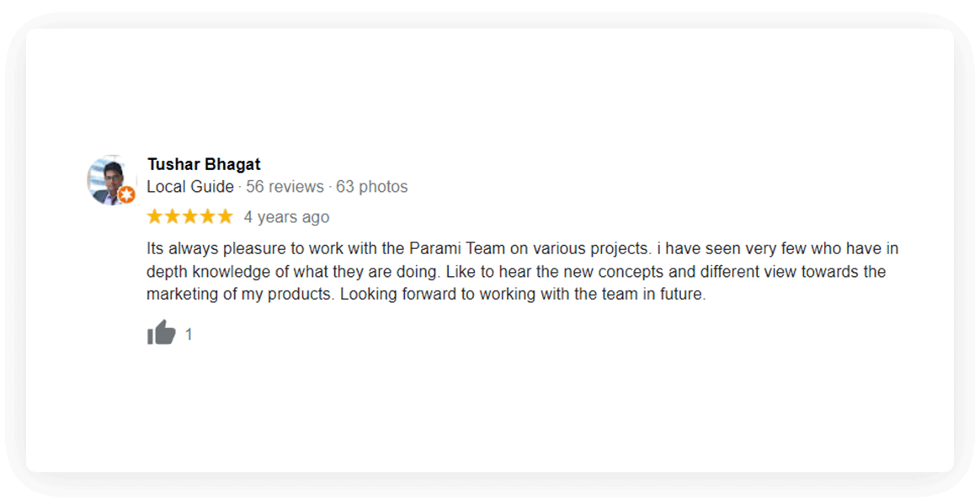This screenshot has width=980, height=500.
Task: Click the "4 years ago" timestamp
Action: pos(286,217)
